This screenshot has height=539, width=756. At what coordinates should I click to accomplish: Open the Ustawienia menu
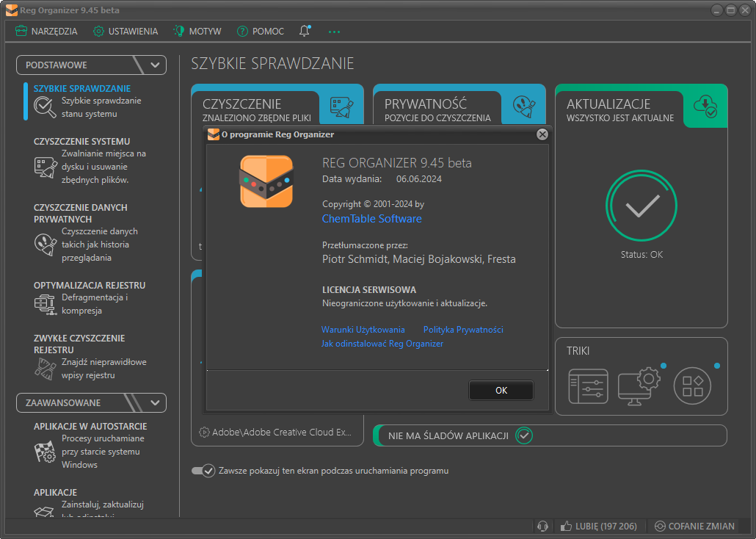point(126,32)
